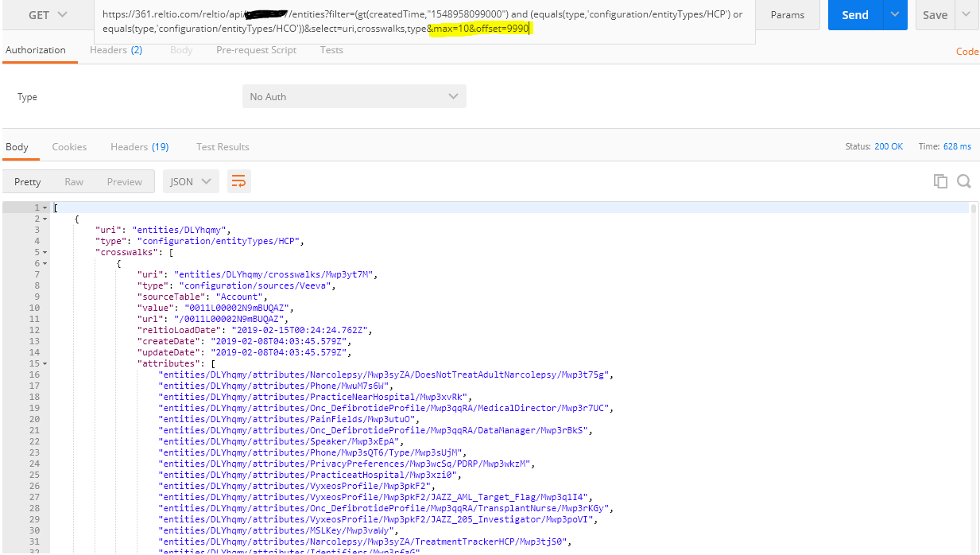Open the Code link

pos(967,51)
